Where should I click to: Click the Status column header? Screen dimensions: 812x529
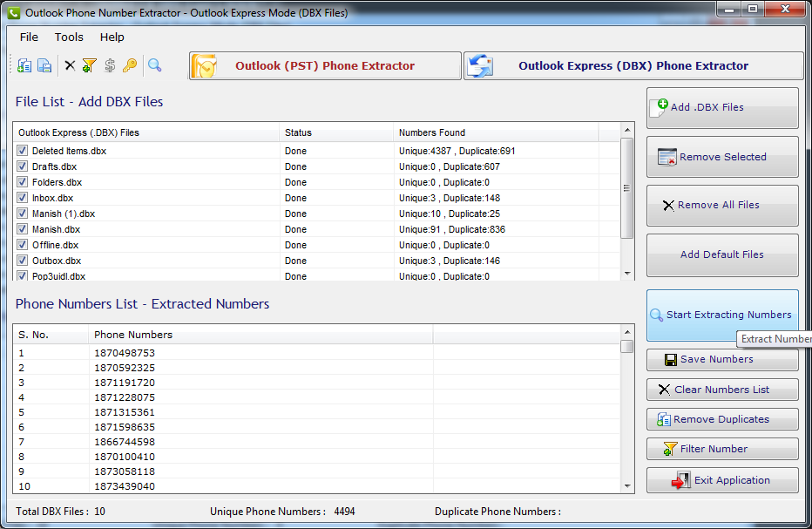[x=336, y=132]
